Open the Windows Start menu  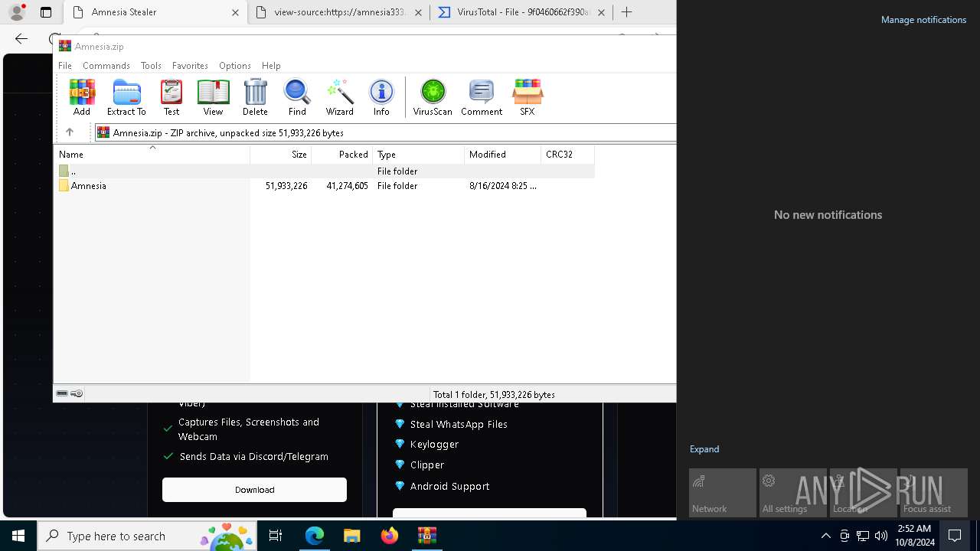click(x=18, y=536)
